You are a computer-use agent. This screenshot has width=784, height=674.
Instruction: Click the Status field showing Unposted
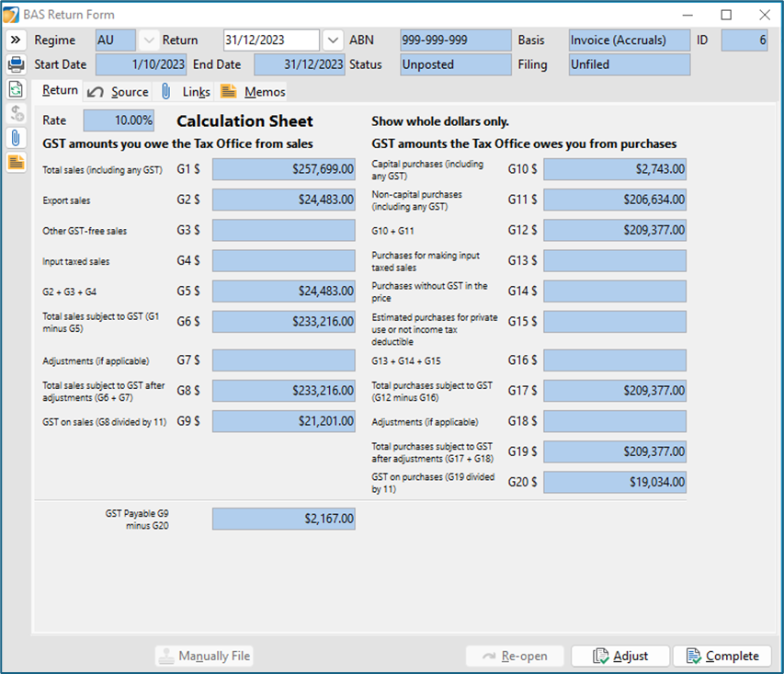point(456,64)
